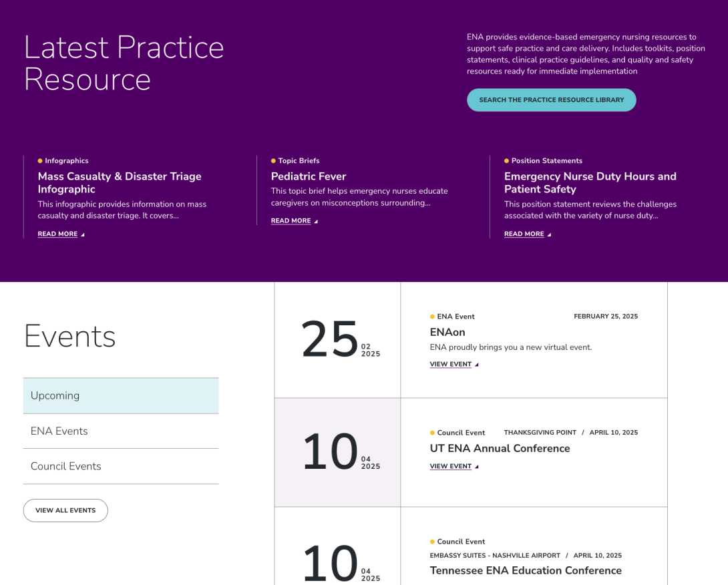The height and width of the screenshot is (585, 728).
Task: Click the February 25, 2025 date text
Action: click(605, 316)
